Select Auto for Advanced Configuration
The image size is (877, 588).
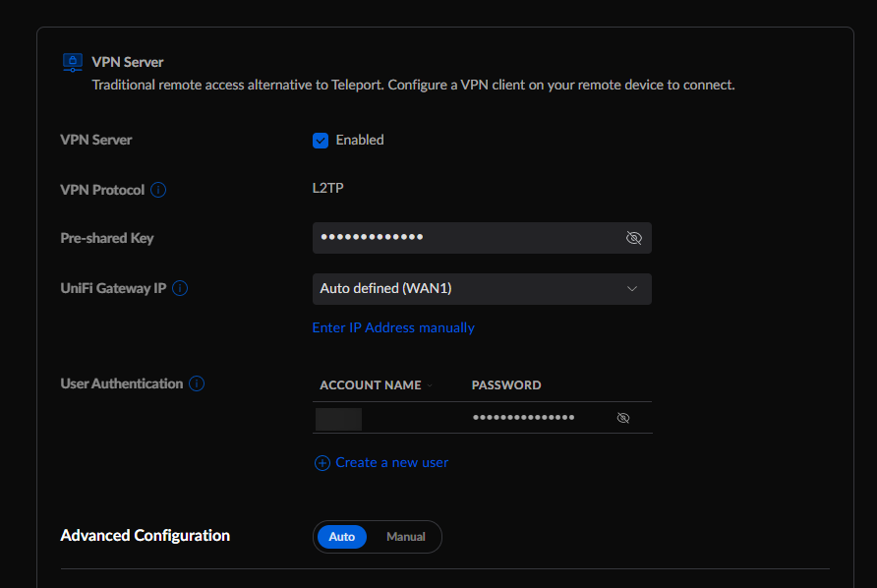[x=341, y=537]
